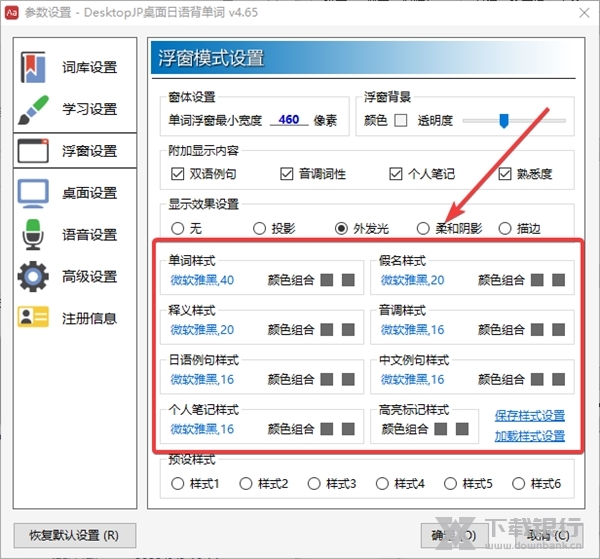Close the 参数设置 dialog window

tap(584, 13)
